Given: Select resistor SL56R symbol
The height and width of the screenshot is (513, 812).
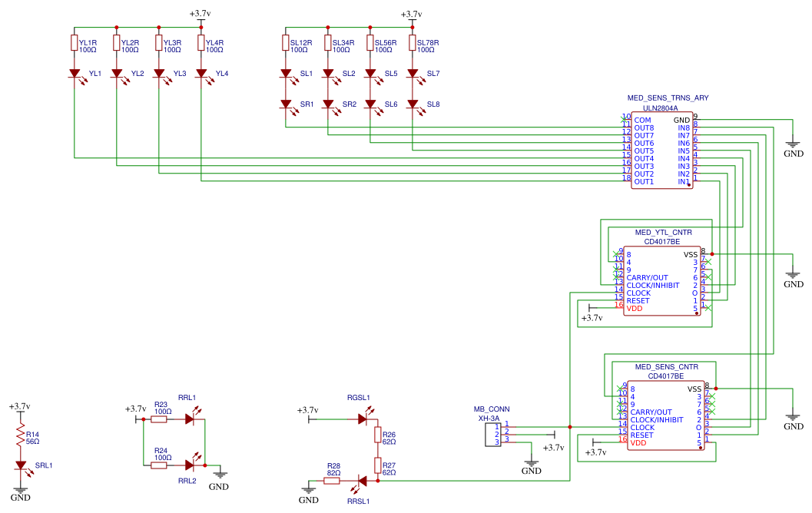Looking at the screenshot, I should click(370, 43).
